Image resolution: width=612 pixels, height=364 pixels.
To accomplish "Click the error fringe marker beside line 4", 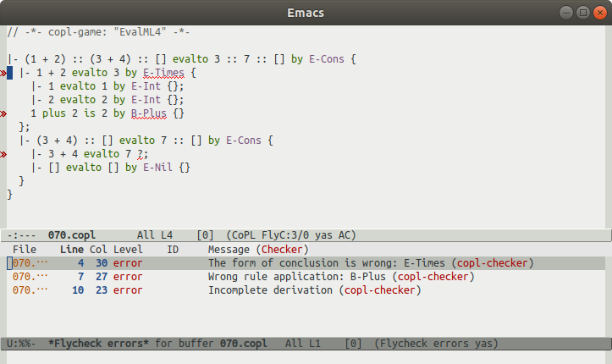I will pyautogui.click(x=3, y=73).
